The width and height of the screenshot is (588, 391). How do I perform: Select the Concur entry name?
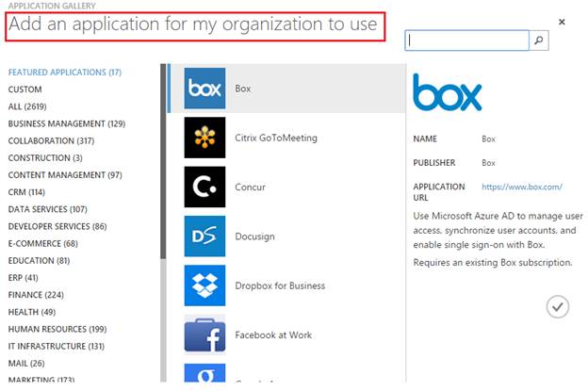pyautogui.click(x=250, y=187)
